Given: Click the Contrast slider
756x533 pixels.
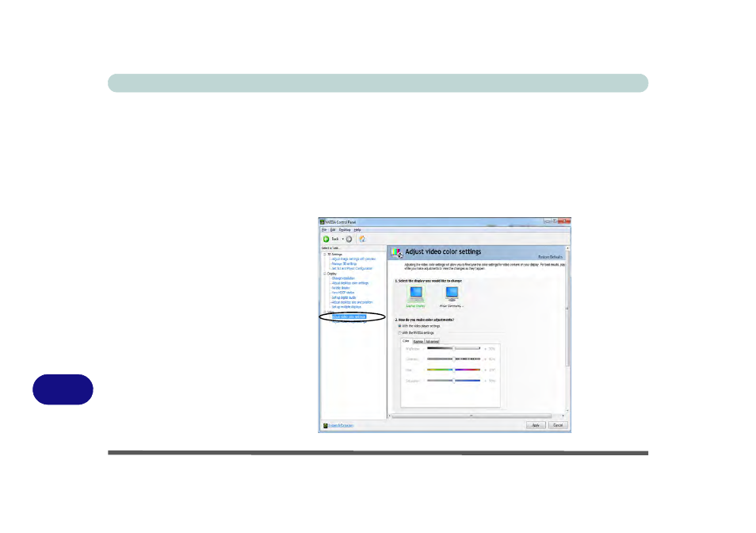Looking at the screenshot, I should 454,359.
